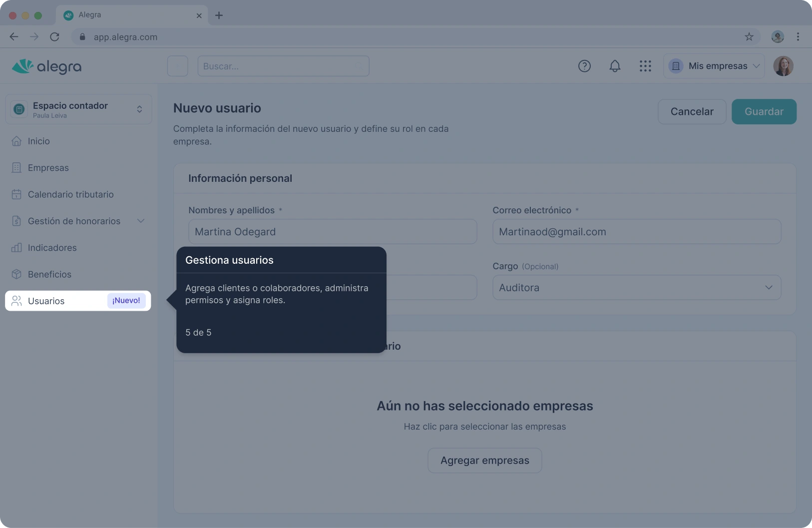The height and width of the screenshot is (528, 812).
Task: Reload the browser page
Action: pos(55,36)
